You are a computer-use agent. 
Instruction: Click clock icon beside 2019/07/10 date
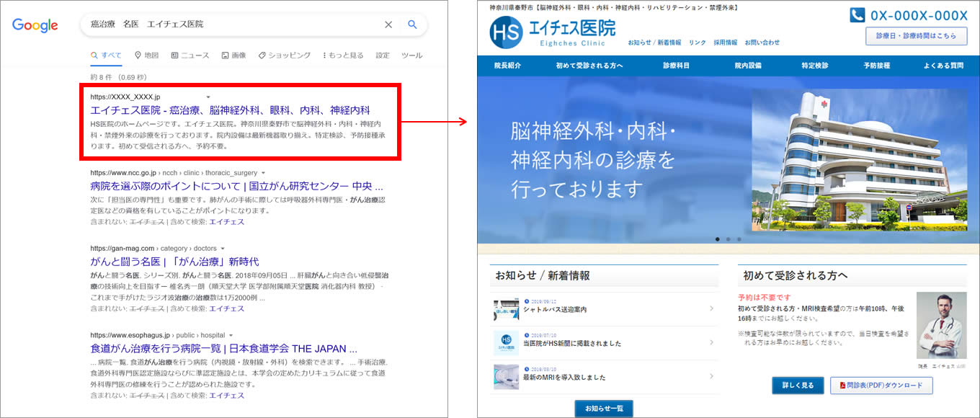pyautogui.click(x=527, y=335)
